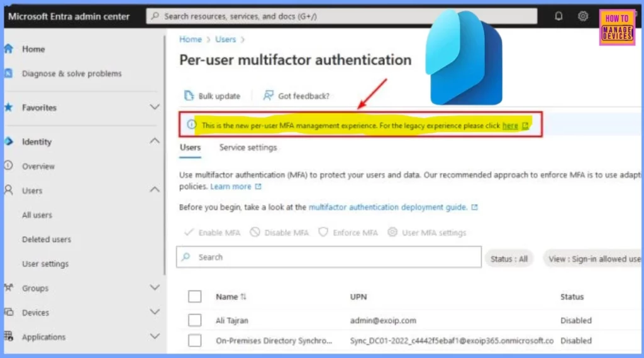Click Disabled status for Ali Tajran
The image size is (644, 358).
click(576, 321)
